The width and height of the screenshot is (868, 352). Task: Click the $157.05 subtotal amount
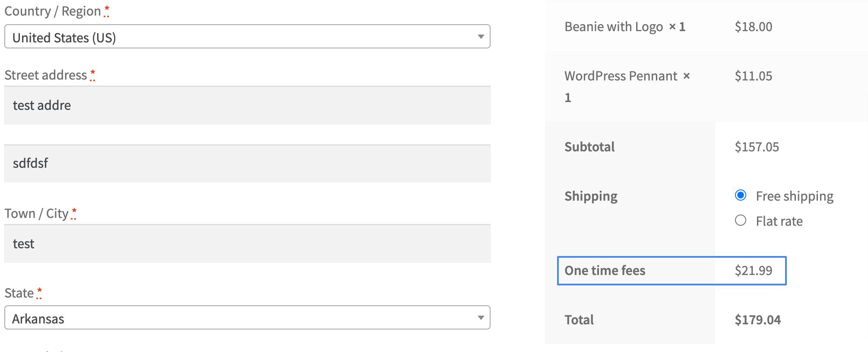(x=757, y=147)
